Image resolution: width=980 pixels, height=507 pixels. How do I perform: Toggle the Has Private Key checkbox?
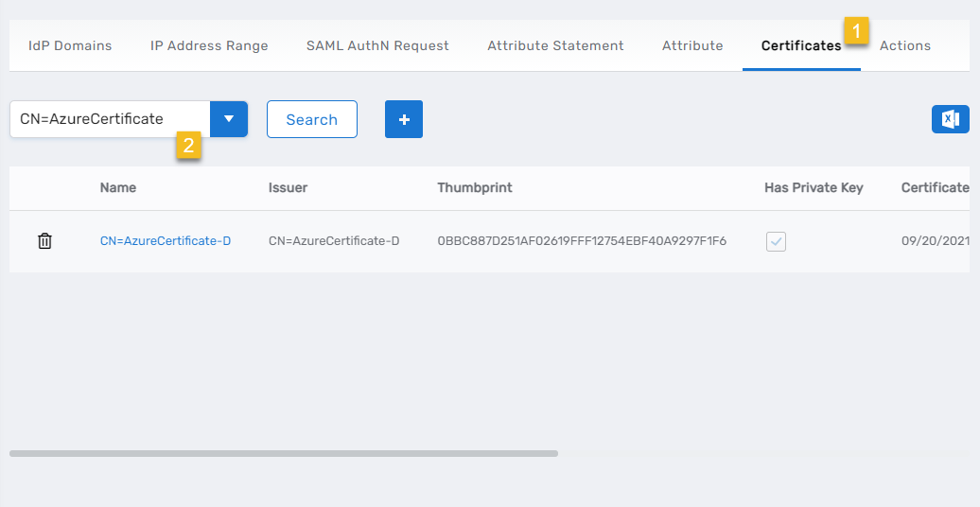point(776,241)
